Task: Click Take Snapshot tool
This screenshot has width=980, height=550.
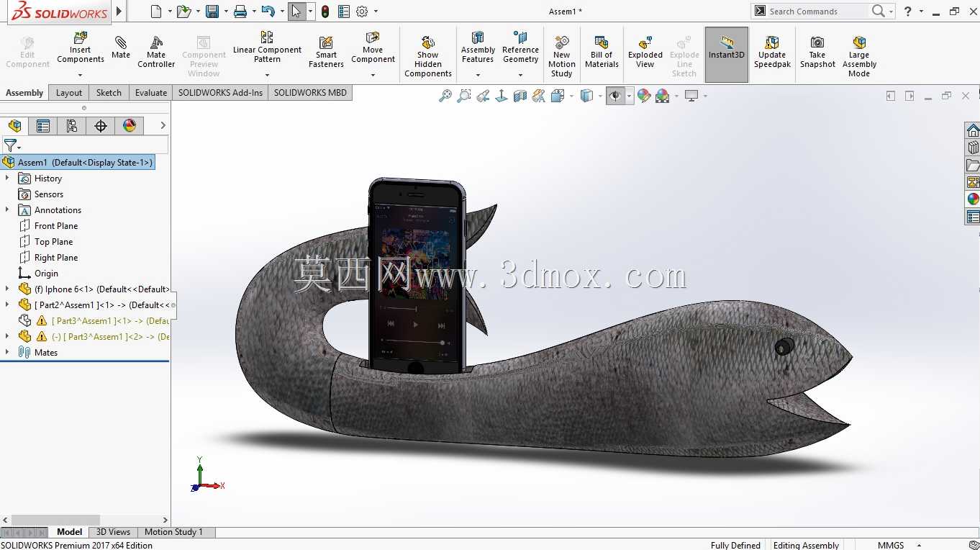Action: click(817, 51)
